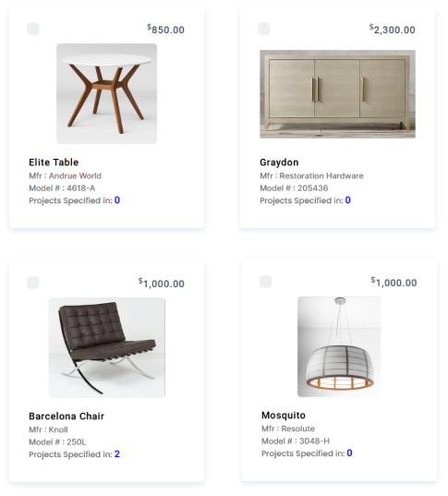Viewport: 448px width, 496px height.
Task: Open Barcelona Chair's 2 specified projects
Action: pos(117,454)
